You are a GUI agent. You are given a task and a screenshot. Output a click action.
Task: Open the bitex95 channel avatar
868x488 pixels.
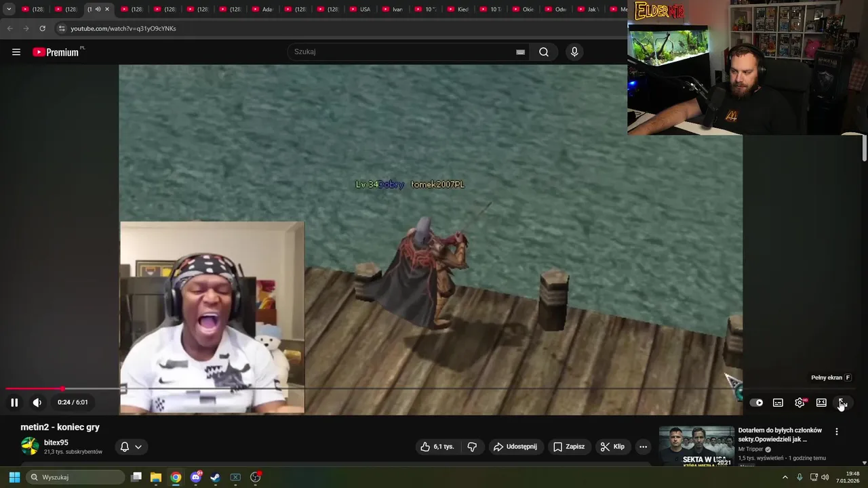[x=30, y=446]
